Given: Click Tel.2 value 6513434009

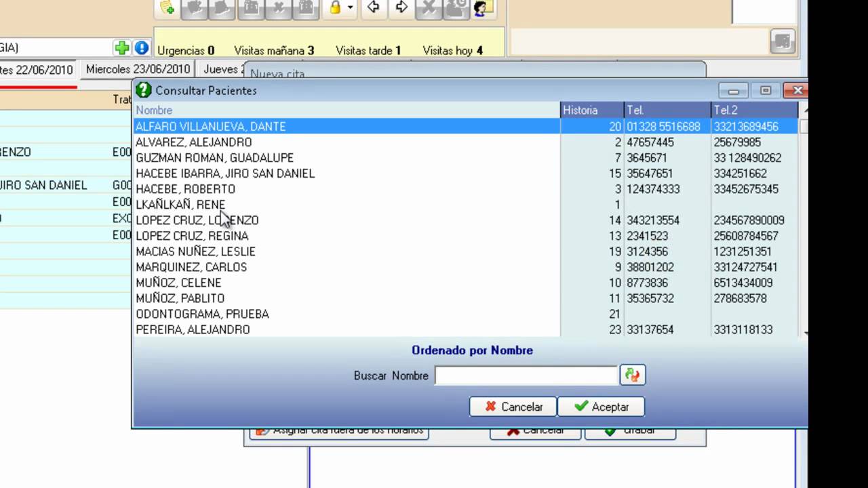Looking at the screenshot, I should click(x=743, y=283).
